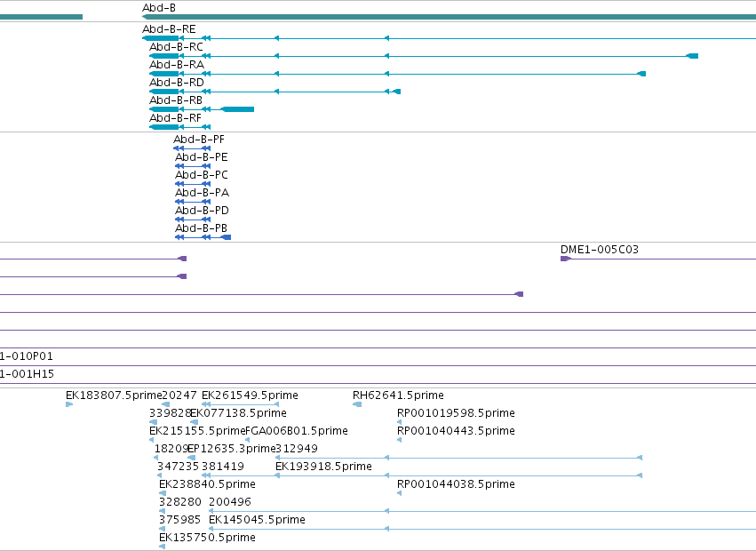This screenshot has width=756, height=551.
Task: Select the Abd-B-PC protein label
Action: pyautogui.click(x=201, y=175)
